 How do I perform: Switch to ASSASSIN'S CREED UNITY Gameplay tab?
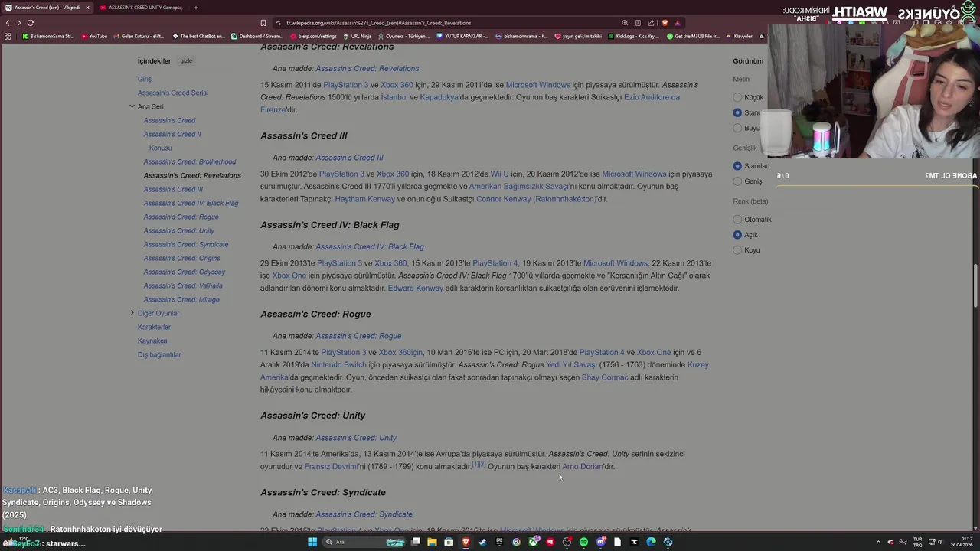[144, 8]
